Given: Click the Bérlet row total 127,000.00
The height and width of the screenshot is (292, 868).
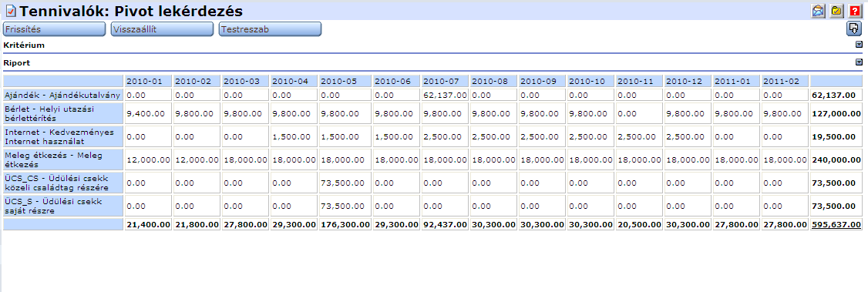Looking at the screenshot, I should 836,113.
